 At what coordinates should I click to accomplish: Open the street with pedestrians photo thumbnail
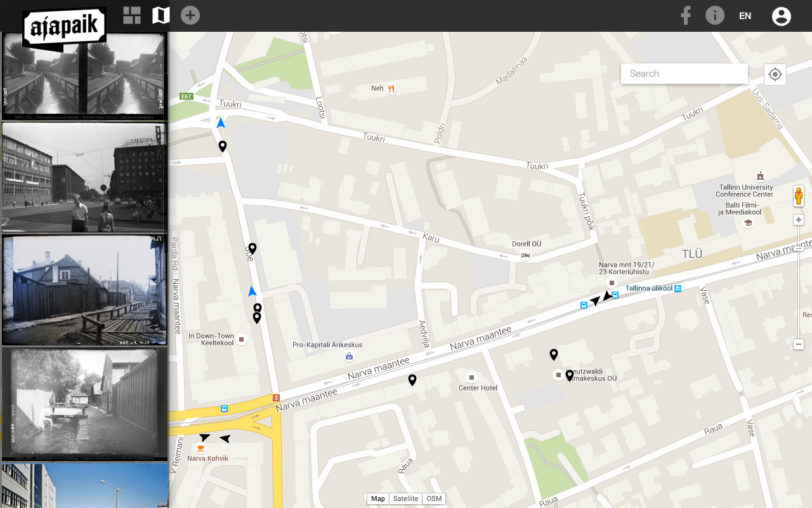coord(84,177)
